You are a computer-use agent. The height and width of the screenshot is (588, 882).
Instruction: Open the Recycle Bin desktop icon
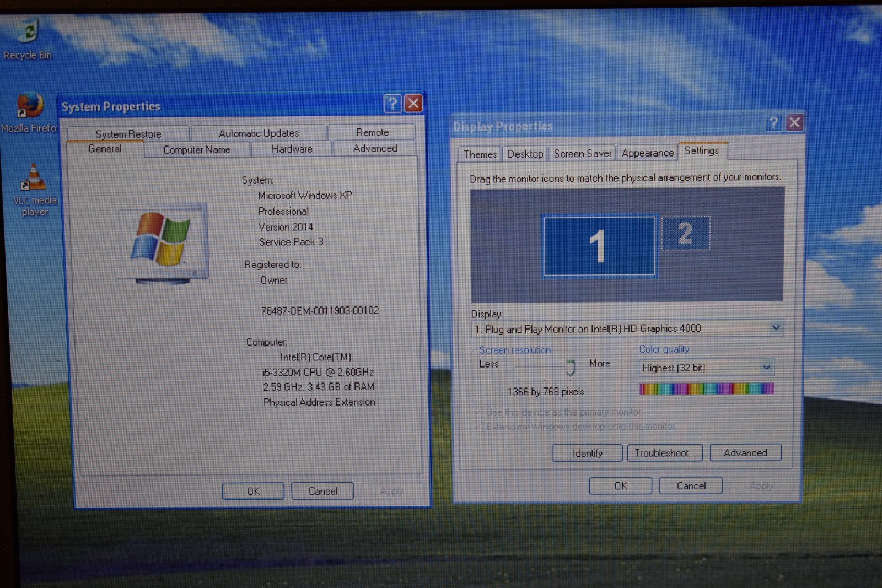pos(27,39)
